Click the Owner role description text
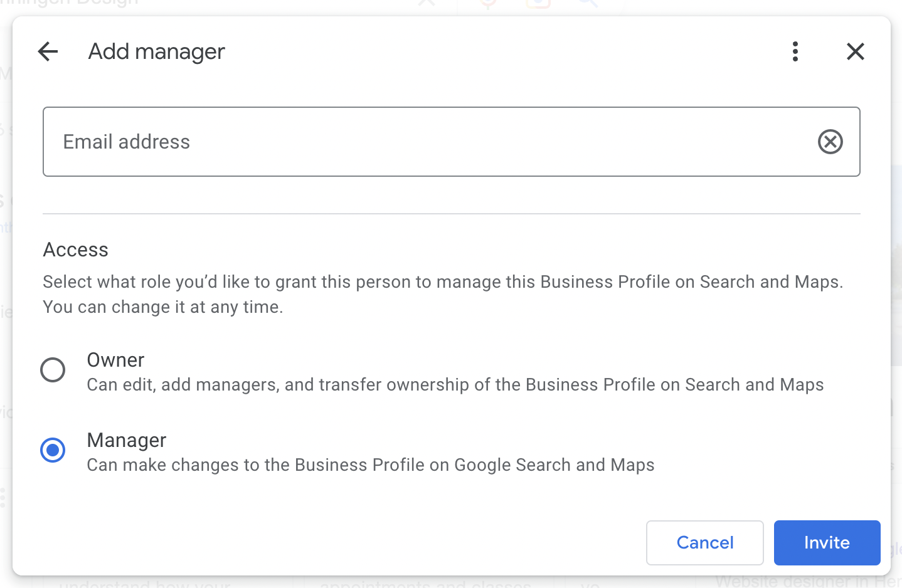Image resolution: width=902 pixels, height=588 pixels. coord(455,385)
